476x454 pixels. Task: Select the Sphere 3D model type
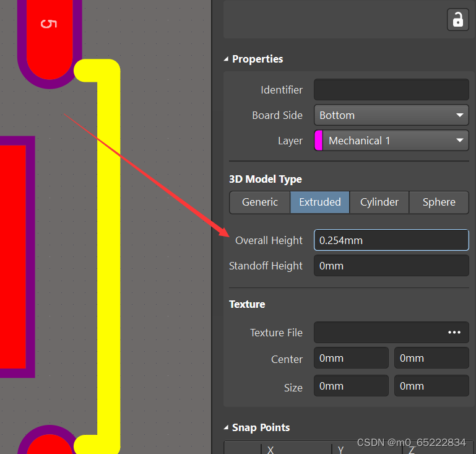point(439,203)
